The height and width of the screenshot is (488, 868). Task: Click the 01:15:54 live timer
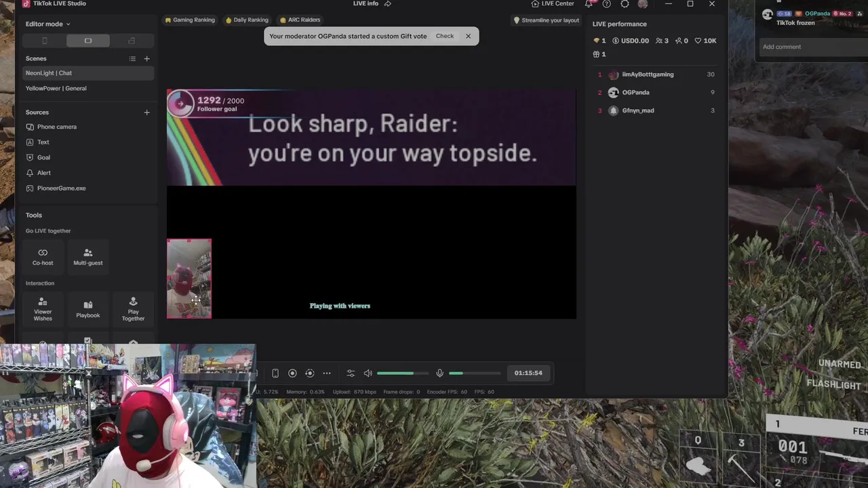tap(528, 373)
